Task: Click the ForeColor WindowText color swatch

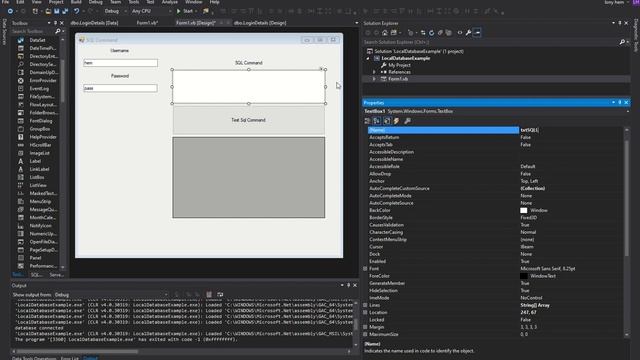Action: pyautogui.click(x=524, y=276)
